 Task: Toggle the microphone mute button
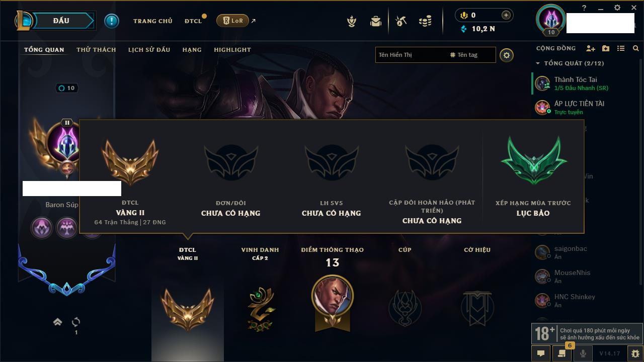(x=583, y=353)
